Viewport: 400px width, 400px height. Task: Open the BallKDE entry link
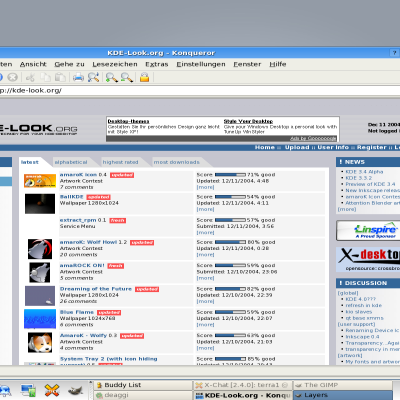[71, 197]
